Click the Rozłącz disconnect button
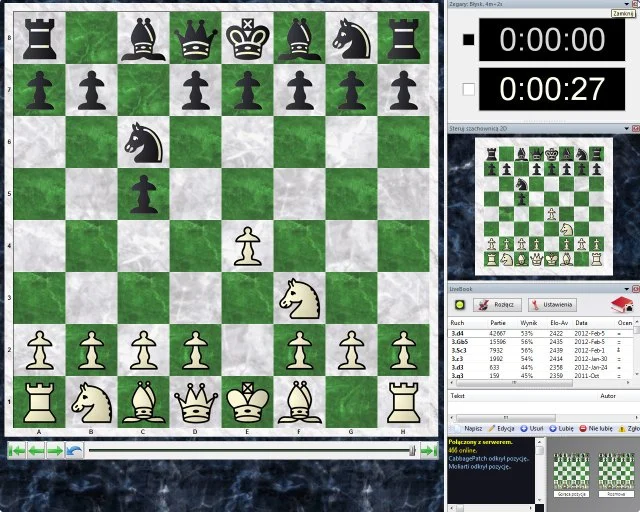This screenshot has height=512, width=640. [495, 305]
